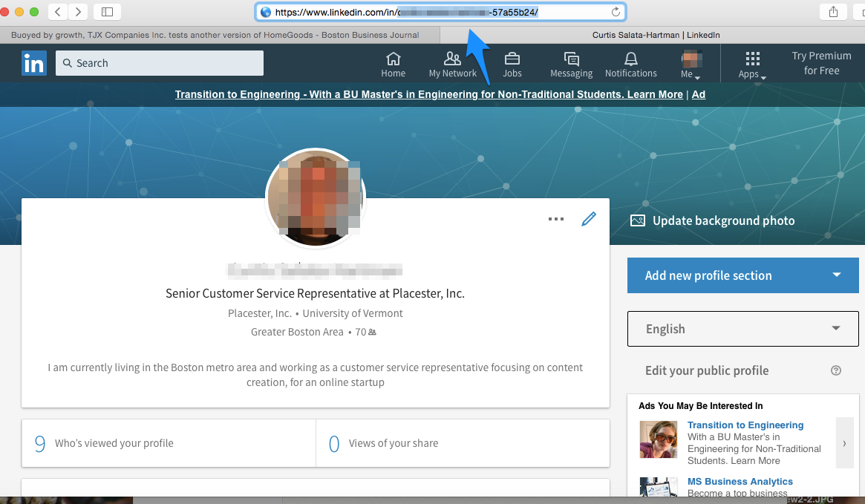Open the three-dot more options menu

click(x=556, y=219)
